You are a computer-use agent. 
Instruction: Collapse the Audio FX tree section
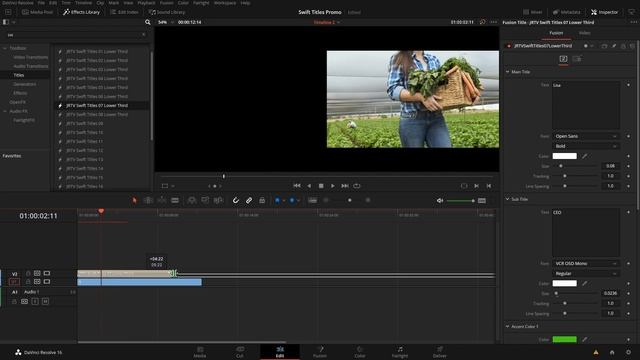(x=5, y=111)
